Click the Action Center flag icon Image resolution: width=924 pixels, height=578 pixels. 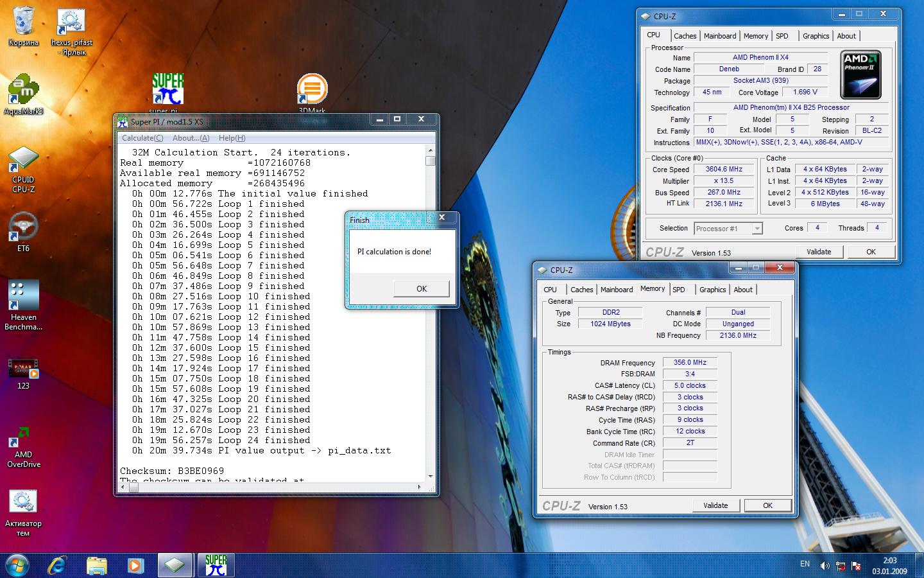pyautogui.click(x=855, y=566)
